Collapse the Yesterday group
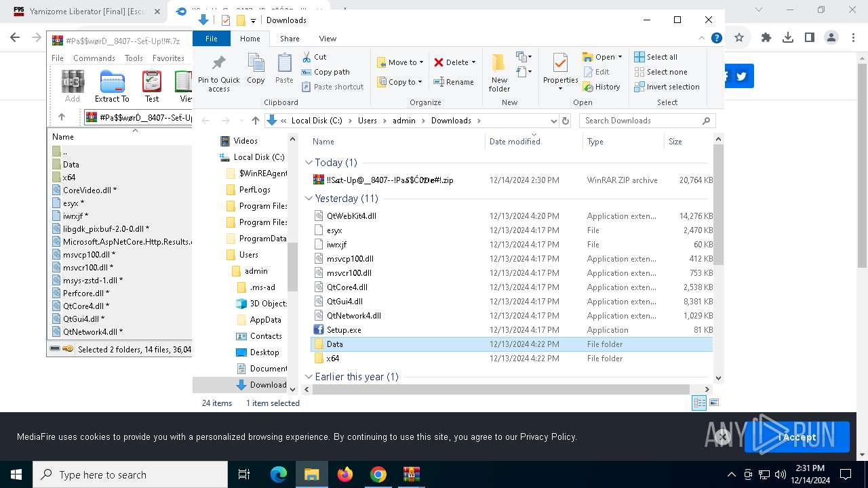Image resolution: width=868 pixels, height=488 pixels. [309, 199]
